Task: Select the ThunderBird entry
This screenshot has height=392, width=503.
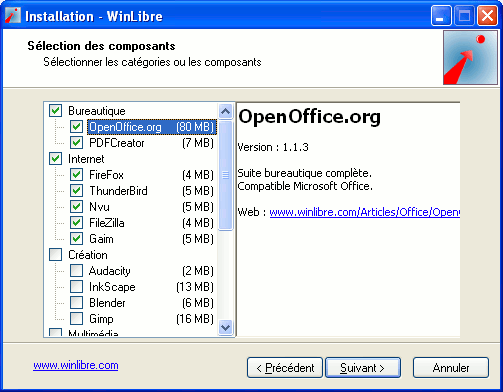Action: [x=152, y=191]
